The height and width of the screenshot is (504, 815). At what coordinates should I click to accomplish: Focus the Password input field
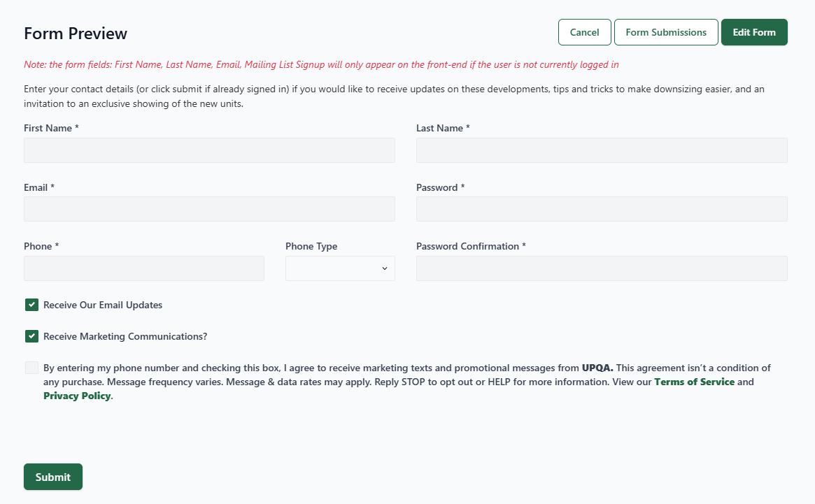(x=602, y=208)
